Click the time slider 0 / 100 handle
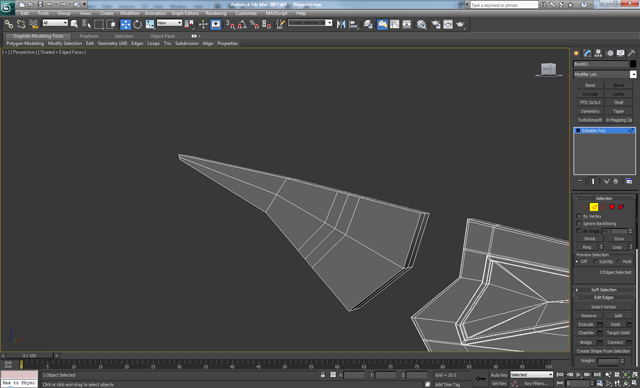The height and width of the screenshot is (388, 640). [x=29, y=356]
